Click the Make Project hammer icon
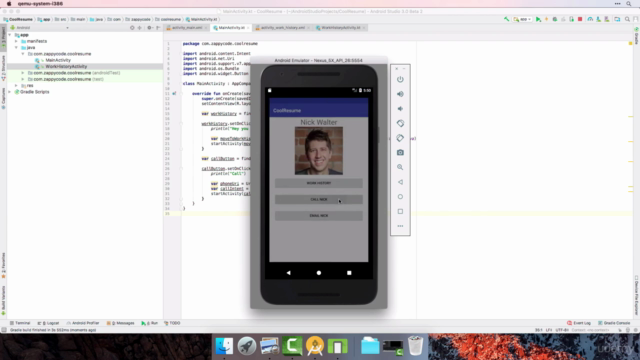Viewport: 640px width, 360px height. pos(506,19)
